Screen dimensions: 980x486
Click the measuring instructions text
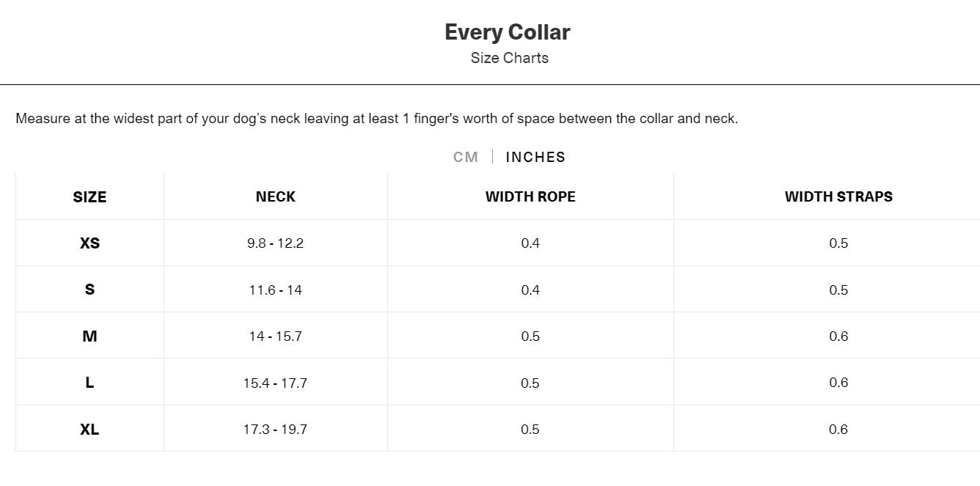(x=378, y=118)
